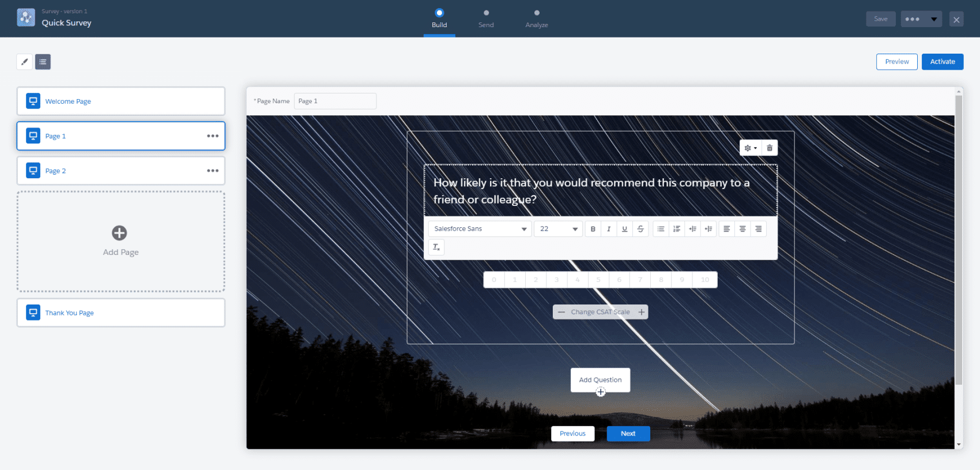980x470 pixels.
Task: Click the remove formatting icon
Action: [436, 247]
